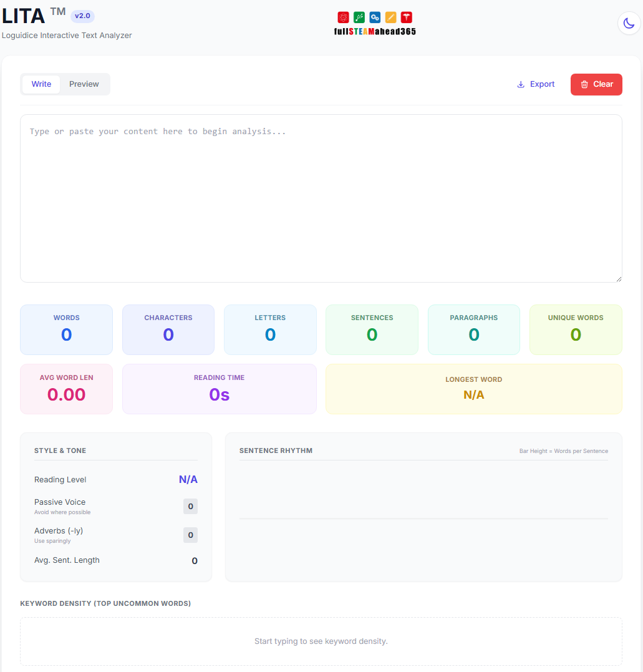Click the Reading Time stat card

220,389
